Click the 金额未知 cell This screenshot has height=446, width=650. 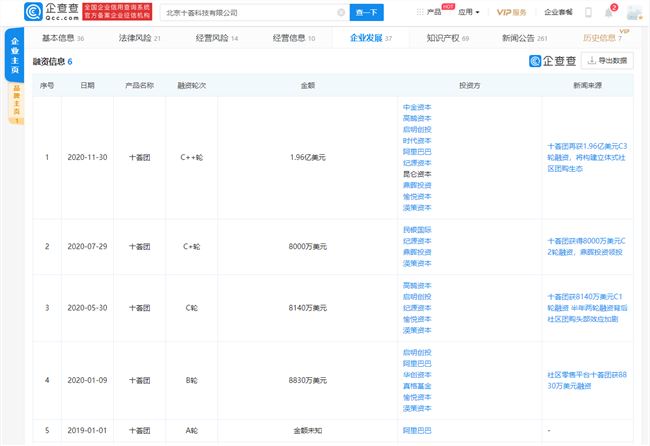(308, 431)
